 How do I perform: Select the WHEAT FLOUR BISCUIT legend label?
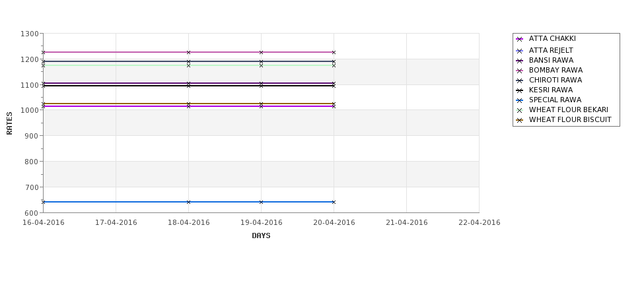coord(570,120)
